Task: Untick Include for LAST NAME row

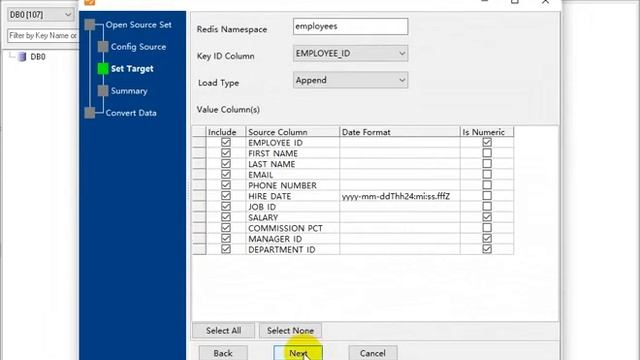Action: click(226, 164)
